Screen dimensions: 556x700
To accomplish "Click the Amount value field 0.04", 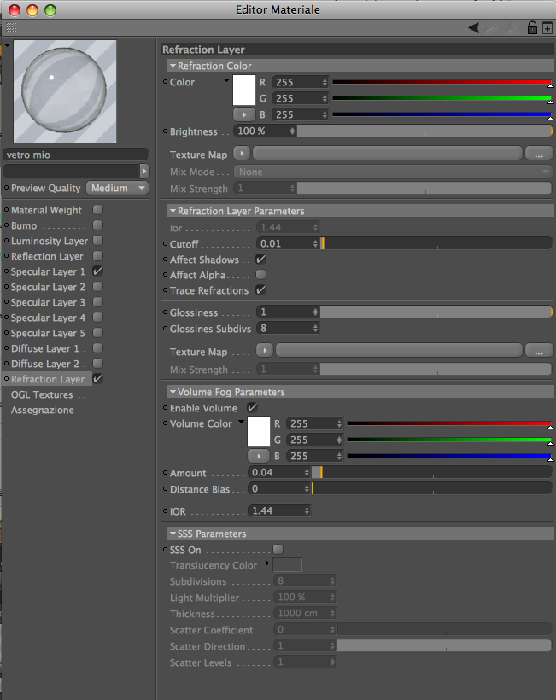I will [276, 472].
